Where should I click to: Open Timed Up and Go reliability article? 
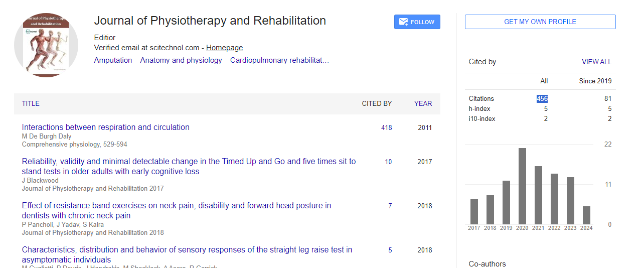[189, 167]
